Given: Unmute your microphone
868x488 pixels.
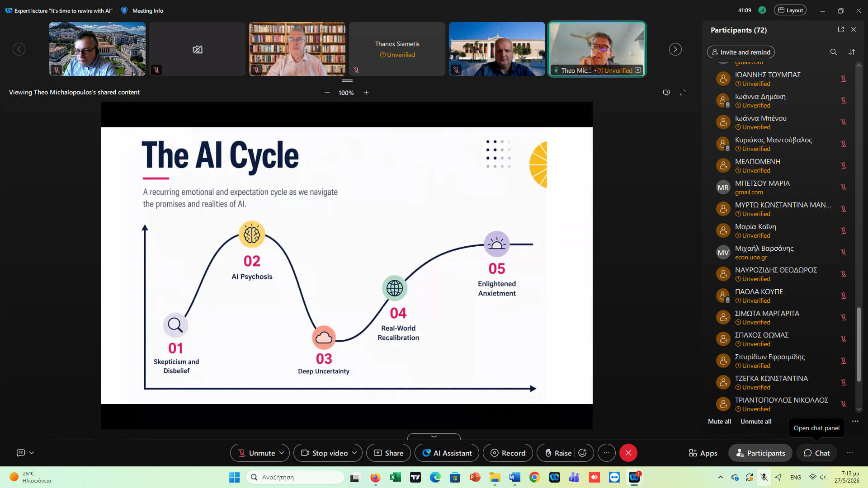Looking at the screenshot, I should (x=256, y=453).
